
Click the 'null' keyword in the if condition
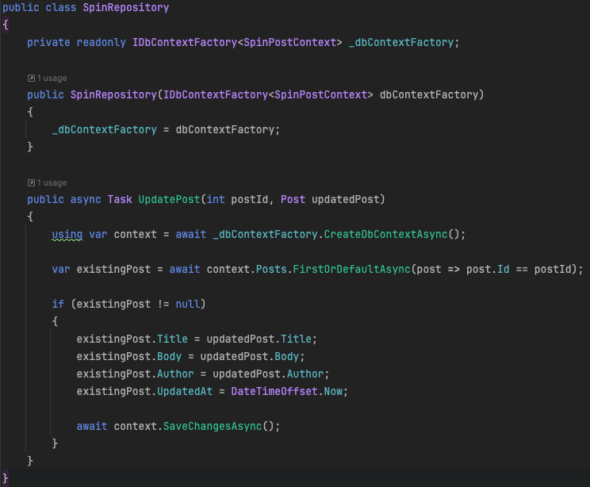coord(188,304)
